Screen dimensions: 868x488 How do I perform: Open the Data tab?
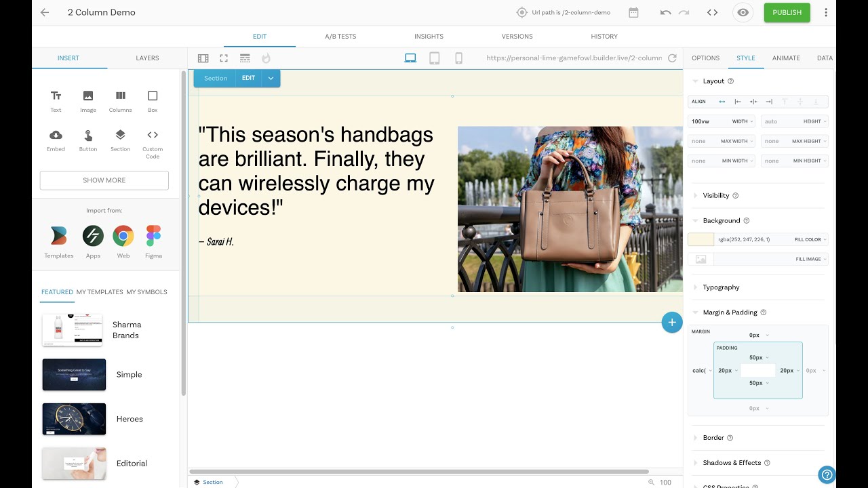point(825,58)
